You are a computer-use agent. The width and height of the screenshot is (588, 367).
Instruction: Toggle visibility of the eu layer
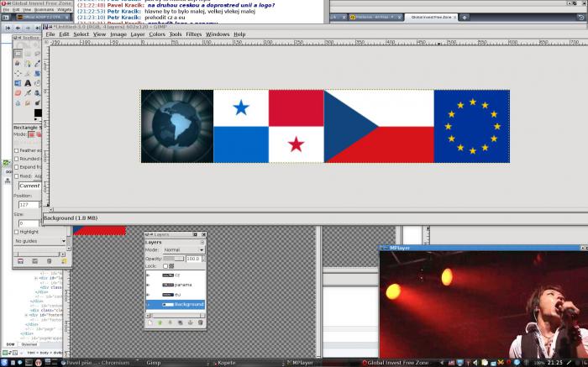148,295
